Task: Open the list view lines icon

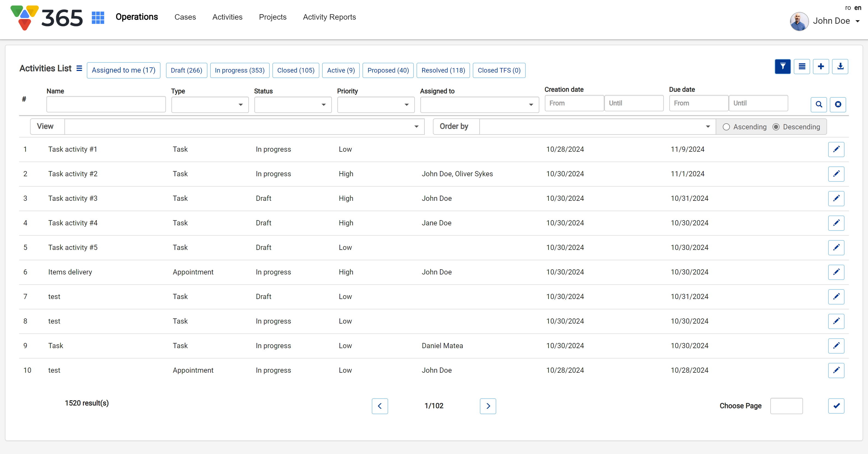Action: (802, 66)
